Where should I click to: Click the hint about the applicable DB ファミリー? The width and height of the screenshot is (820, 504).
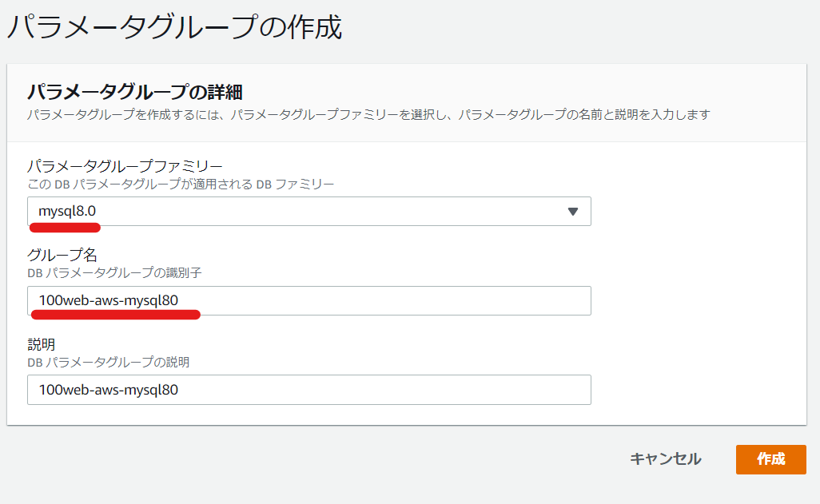(181, 184)
